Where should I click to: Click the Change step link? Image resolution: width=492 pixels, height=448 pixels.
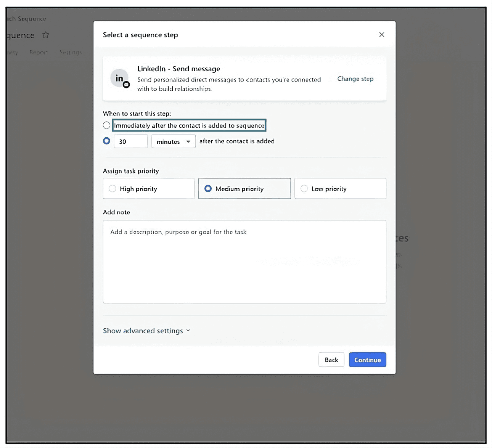click(355, 79)
